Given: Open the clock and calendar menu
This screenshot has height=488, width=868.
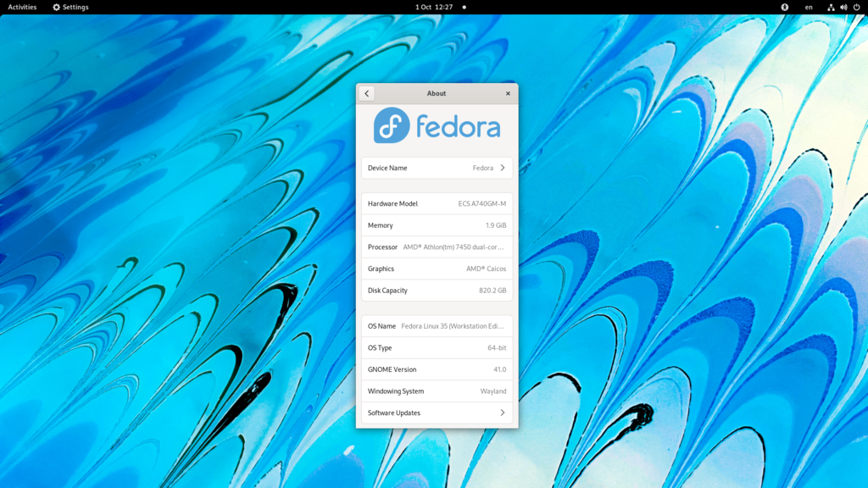Looking at the screenshot, I should [434, 7].
